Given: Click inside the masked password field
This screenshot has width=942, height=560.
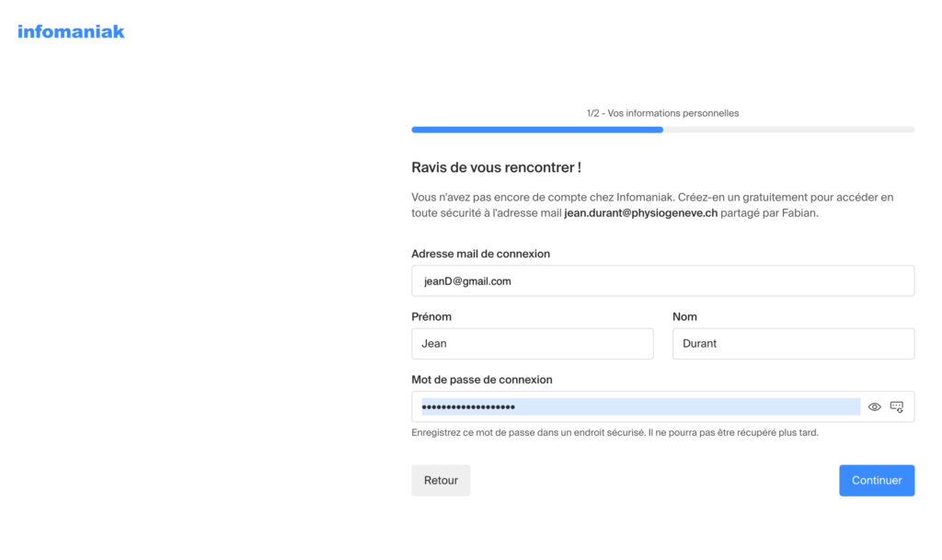Looking at the screenshot, I should [x=635, y=406].
